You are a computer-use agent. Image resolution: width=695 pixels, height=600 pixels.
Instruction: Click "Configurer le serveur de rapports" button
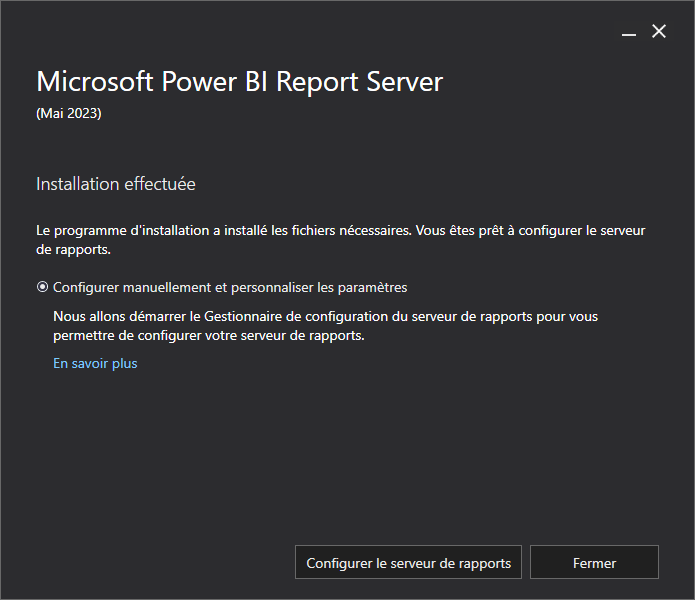pos(408,562)
